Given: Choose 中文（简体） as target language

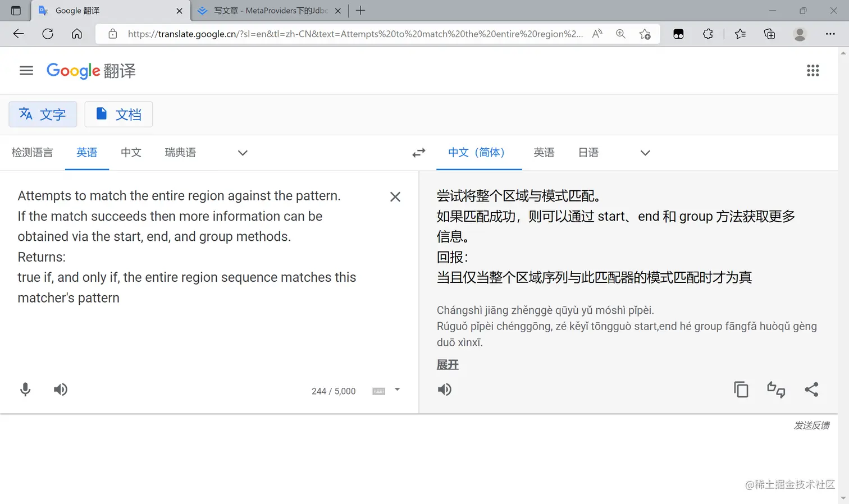Looking at the screenshot, I should [479, 153].
